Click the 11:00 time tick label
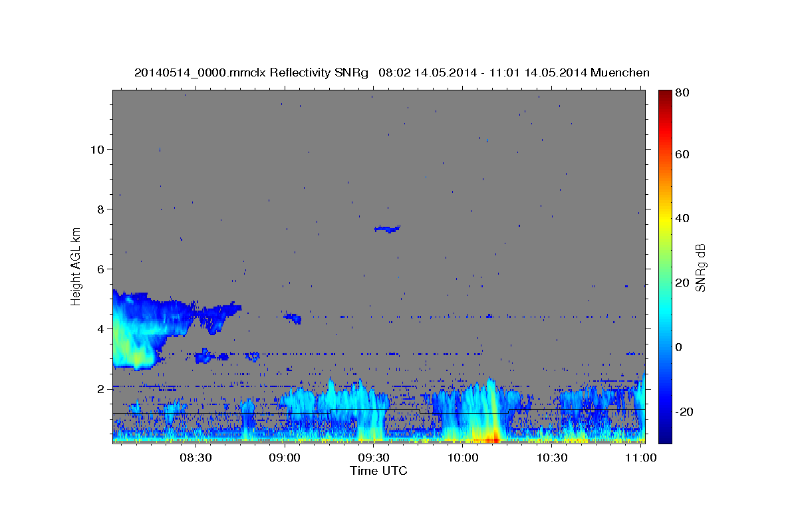This screenshot has height=532, width=798. 640,458
